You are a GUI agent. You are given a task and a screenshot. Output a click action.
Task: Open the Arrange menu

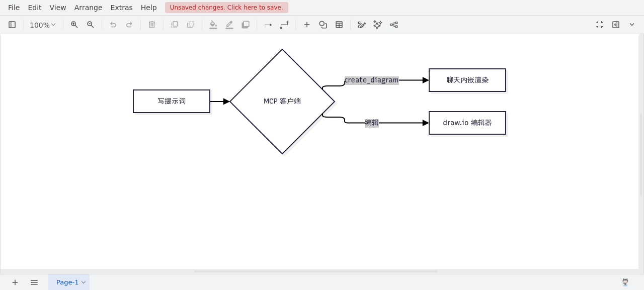pyautogui.click(x=88, y=8)
